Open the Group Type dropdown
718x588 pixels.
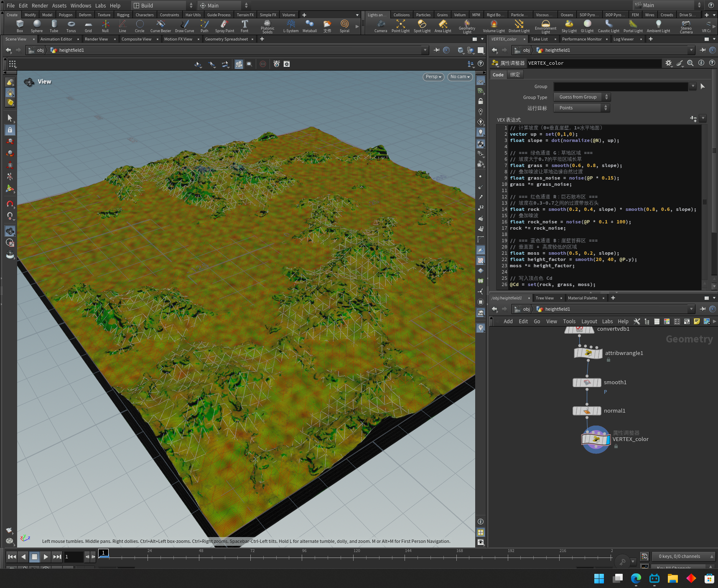(582, 97)
